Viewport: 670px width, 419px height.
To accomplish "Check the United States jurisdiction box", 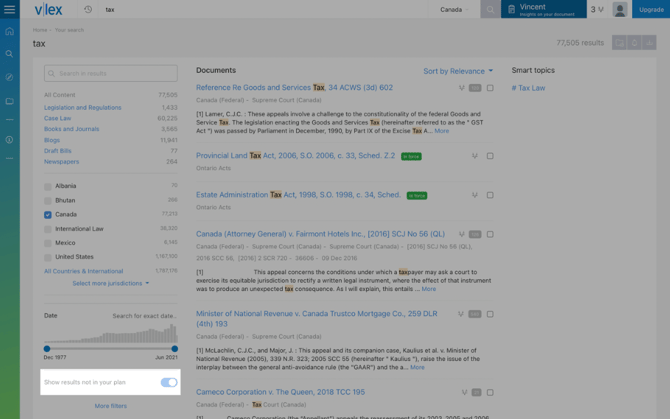I will point(48,257).
